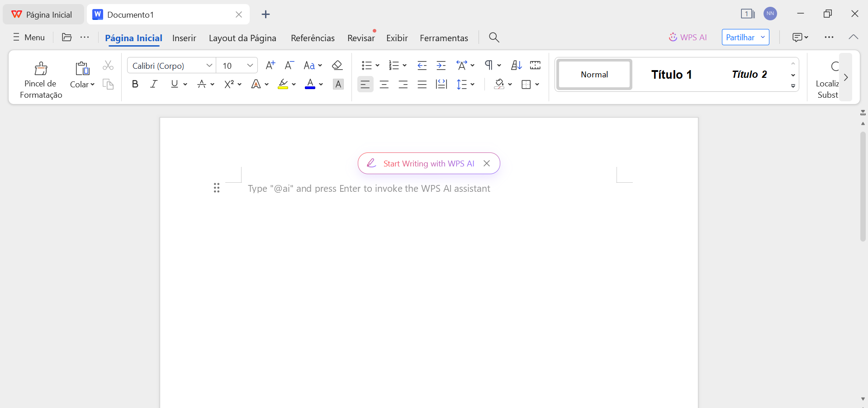This screenshot has width=868, height=408.
Task: Click the ruler/tab stops icon
Action: pos(535,66)
